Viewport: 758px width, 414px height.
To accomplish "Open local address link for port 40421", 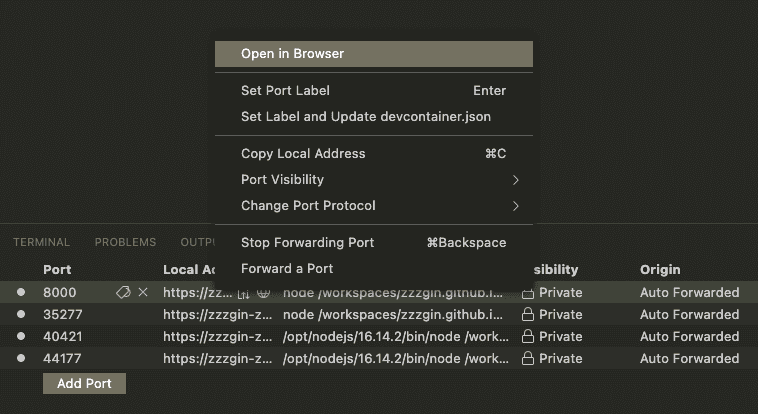I will [x=218, y=337].
